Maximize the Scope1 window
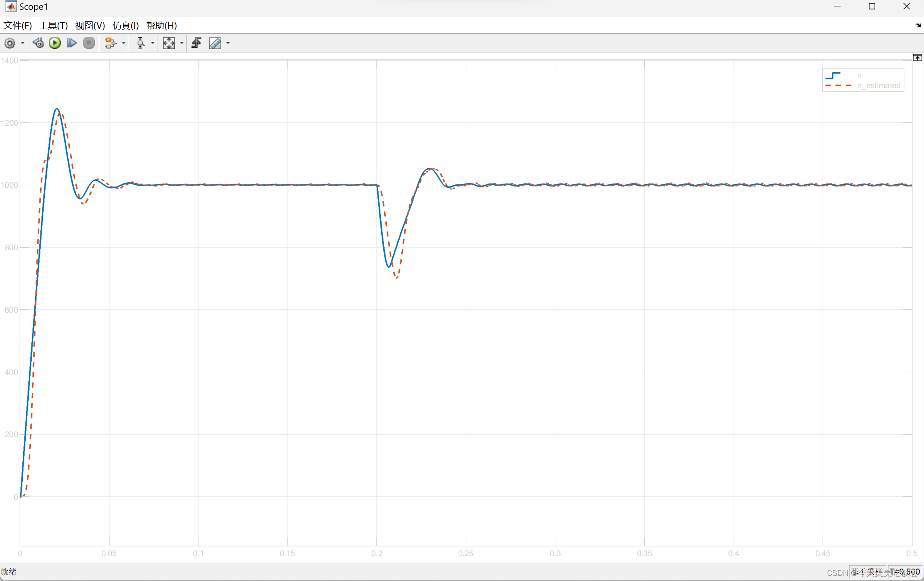Image resolution: width=924 pixels, height=581 pixels. pyautogui.click(x=872, y=6)
